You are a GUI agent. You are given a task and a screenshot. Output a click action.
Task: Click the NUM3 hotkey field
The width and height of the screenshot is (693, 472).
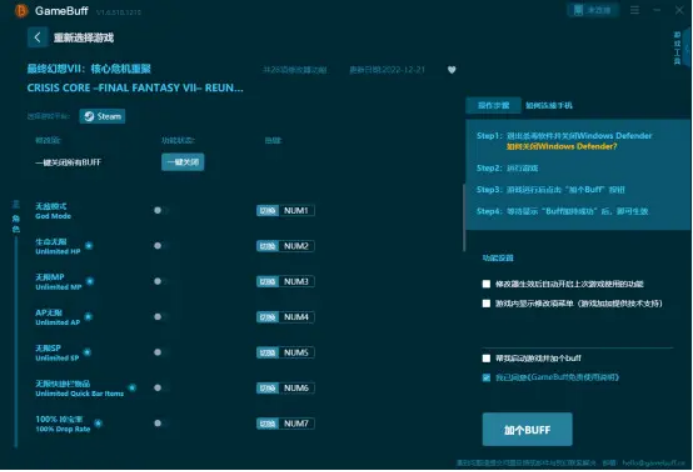point(296,282)
